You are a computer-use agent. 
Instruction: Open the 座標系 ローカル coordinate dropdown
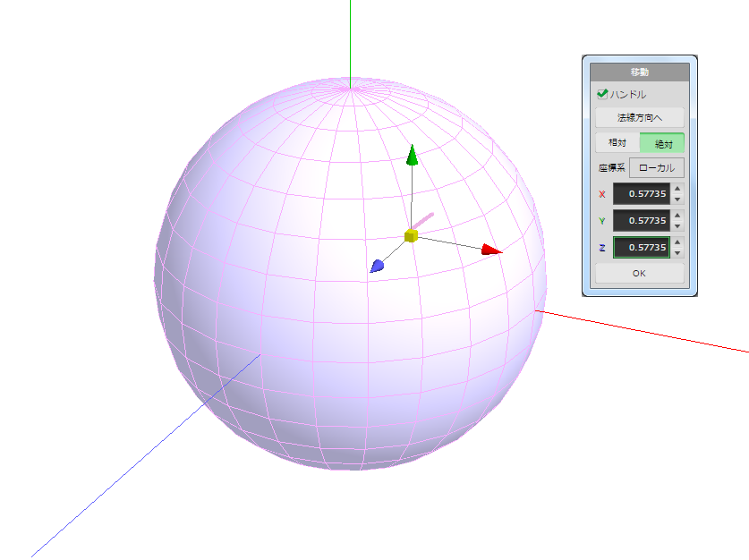[657, 168]
